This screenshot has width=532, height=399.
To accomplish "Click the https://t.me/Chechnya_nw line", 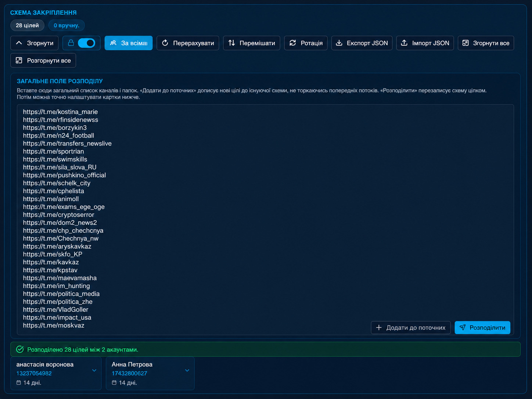I will tap(61, 238).
